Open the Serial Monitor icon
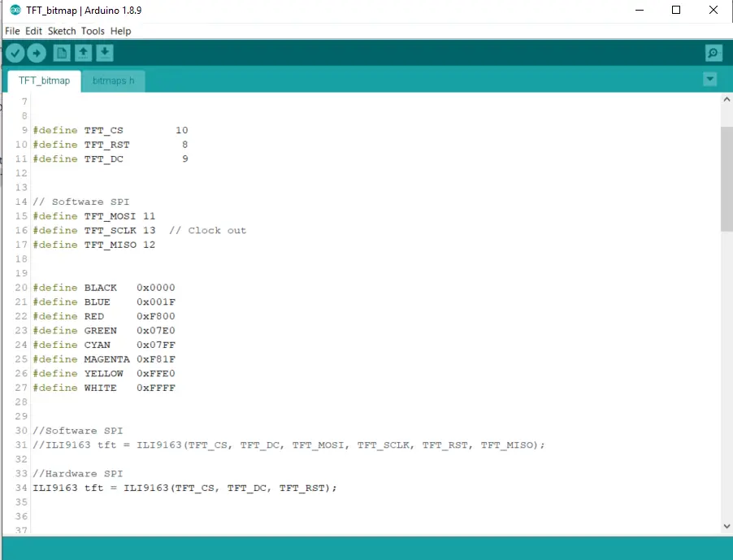Image resolution: width=733 pixels, height=560 pixels. click(713, 53)
